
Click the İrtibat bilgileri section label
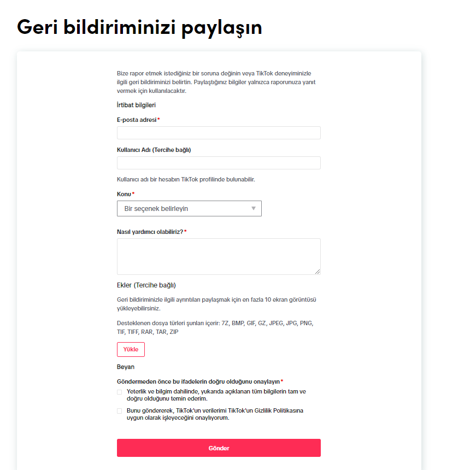pos(136,104)
